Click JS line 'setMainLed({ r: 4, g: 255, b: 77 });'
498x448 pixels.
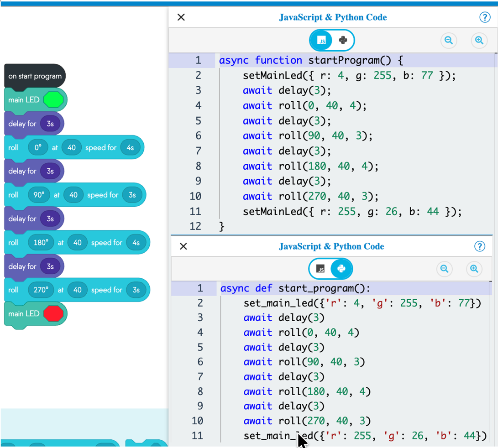[x=349, y=75]
